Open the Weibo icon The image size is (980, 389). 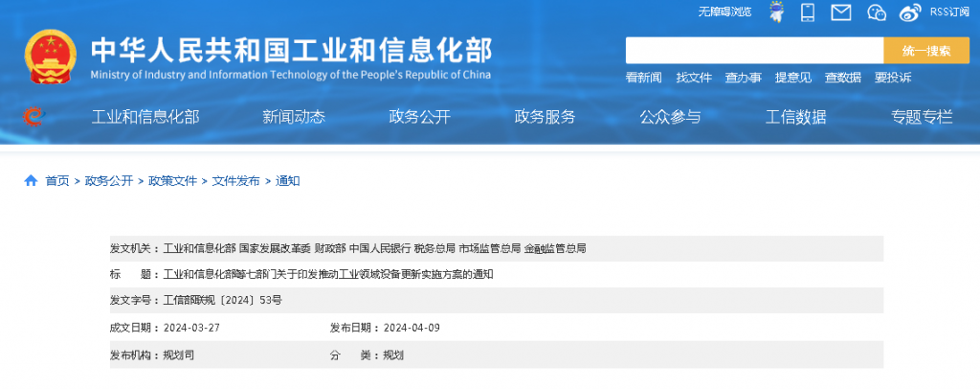911,11
